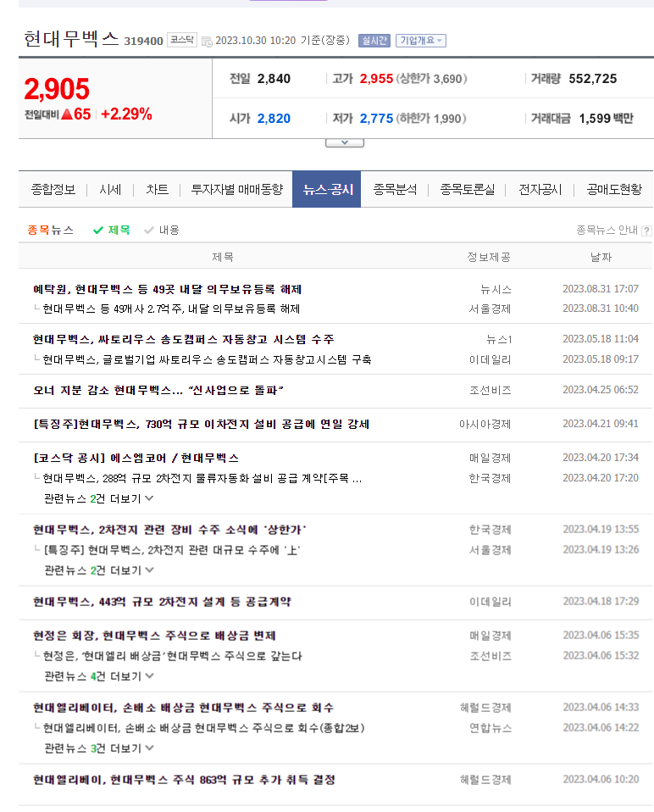Open [코스닥 공시] 에스엠코어 / 현대무벡스 article
654x812 pixels.
tap(136, 459)
